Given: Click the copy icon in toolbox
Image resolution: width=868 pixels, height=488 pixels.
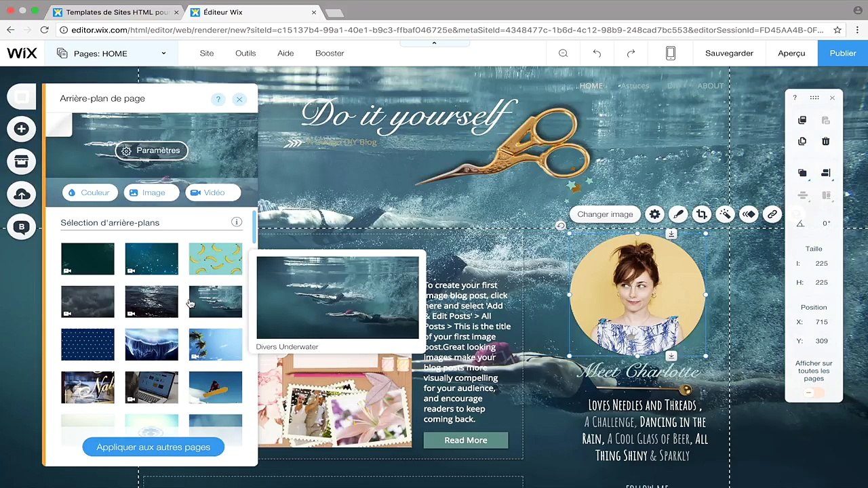Looking at the screenshot, I should click(x=802, y=120).
